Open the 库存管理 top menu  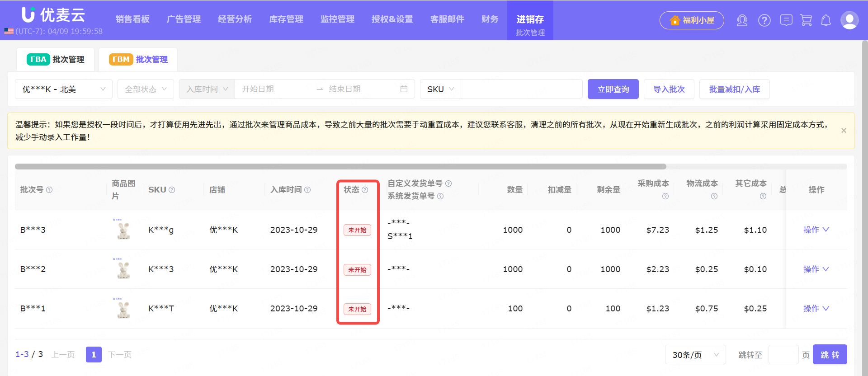point(286,19)
